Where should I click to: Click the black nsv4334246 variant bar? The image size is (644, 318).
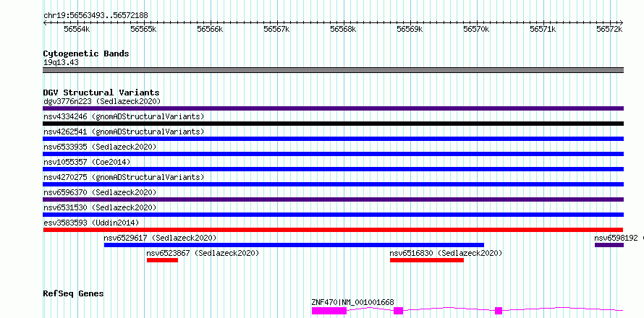click(333, 124)
